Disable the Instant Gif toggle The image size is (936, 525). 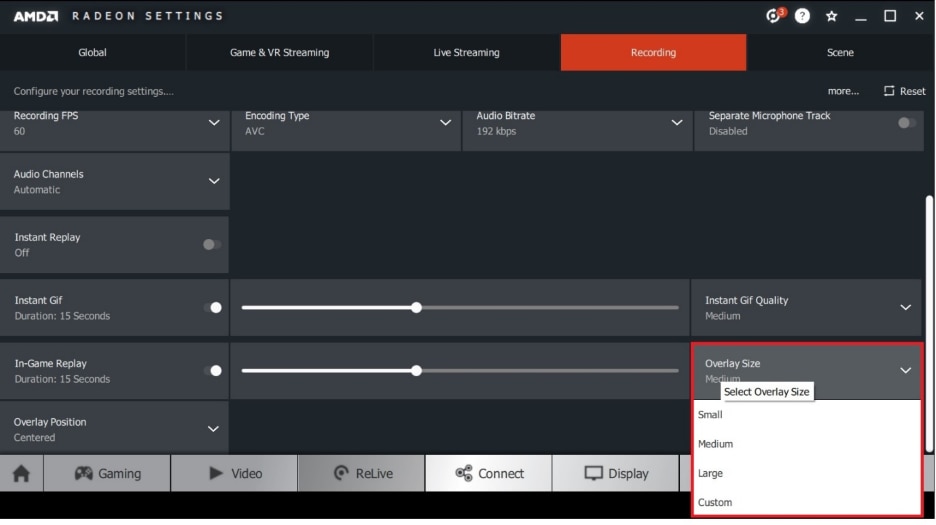[213, 308]
